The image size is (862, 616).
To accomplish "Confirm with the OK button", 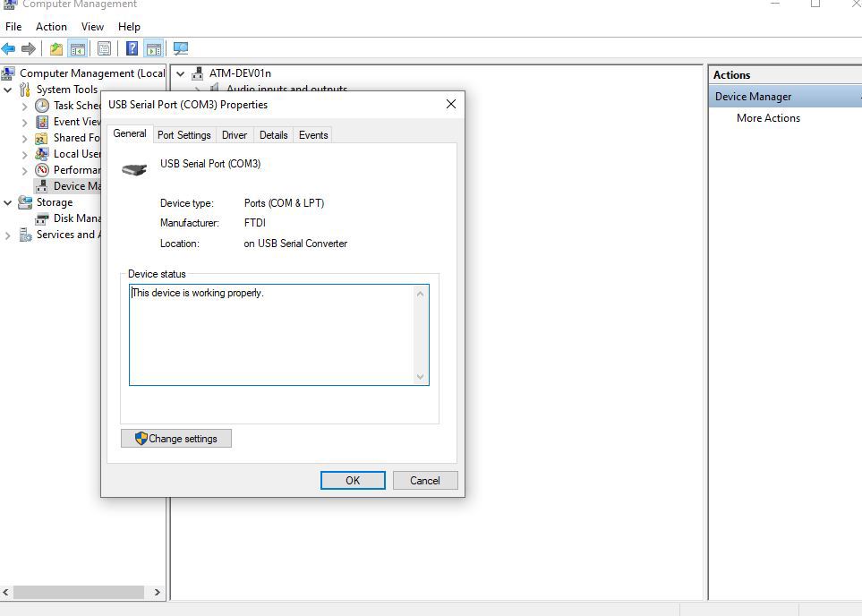I will (x=352, y=480).
